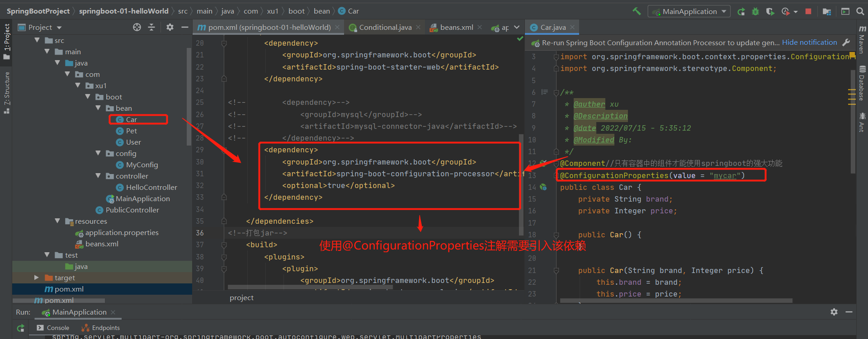Open the Maven tool window
Screen dimensions: 868x339
click(862, 39)
